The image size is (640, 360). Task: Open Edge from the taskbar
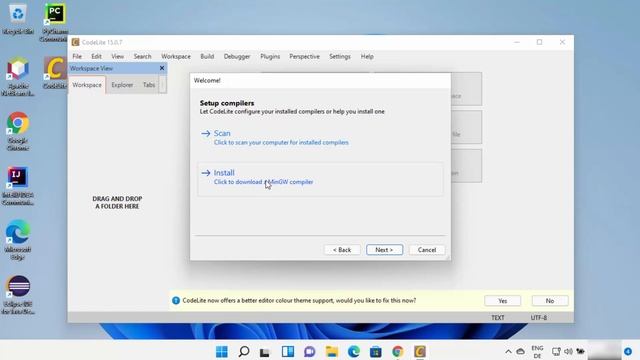354,351
